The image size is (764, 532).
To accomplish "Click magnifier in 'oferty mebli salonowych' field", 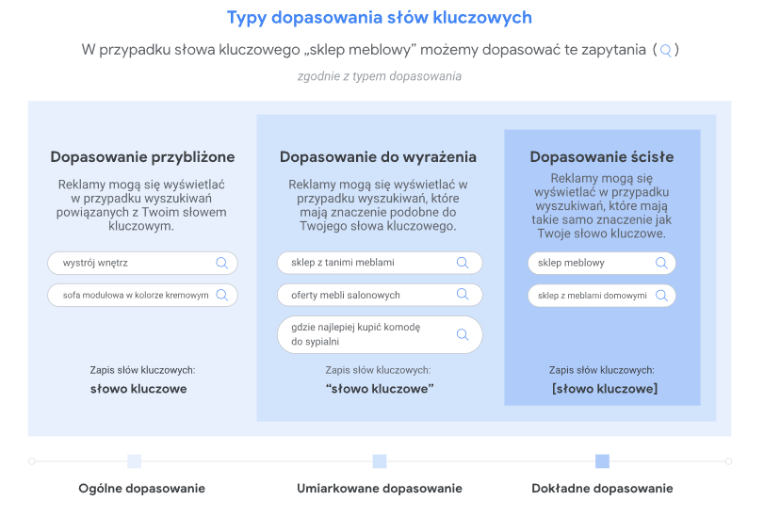I will (463, 295).
